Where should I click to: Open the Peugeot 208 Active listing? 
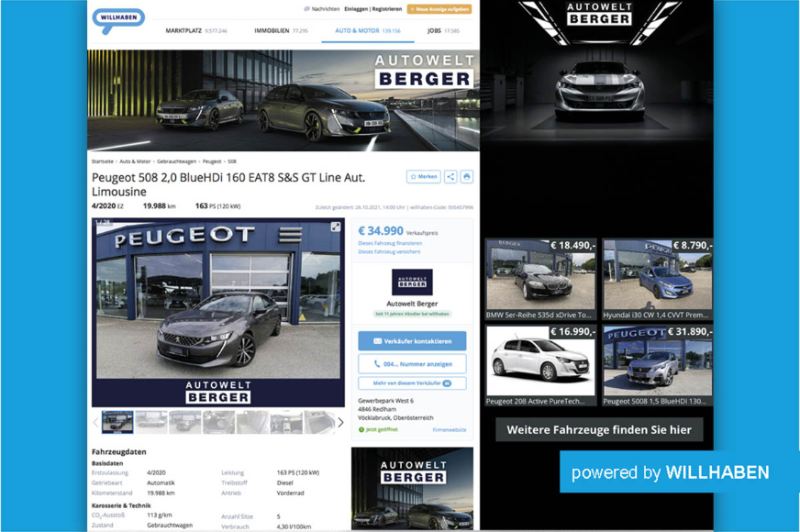coord(540,366)
